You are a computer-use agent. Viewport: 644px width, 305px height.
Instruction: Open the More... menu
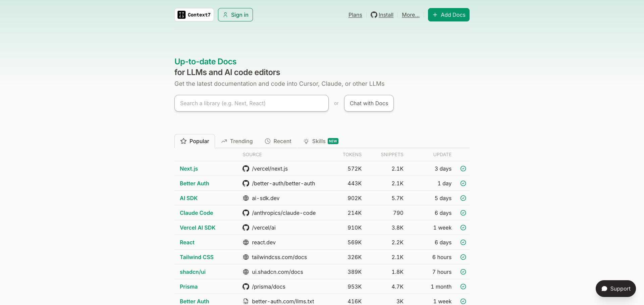411,15
